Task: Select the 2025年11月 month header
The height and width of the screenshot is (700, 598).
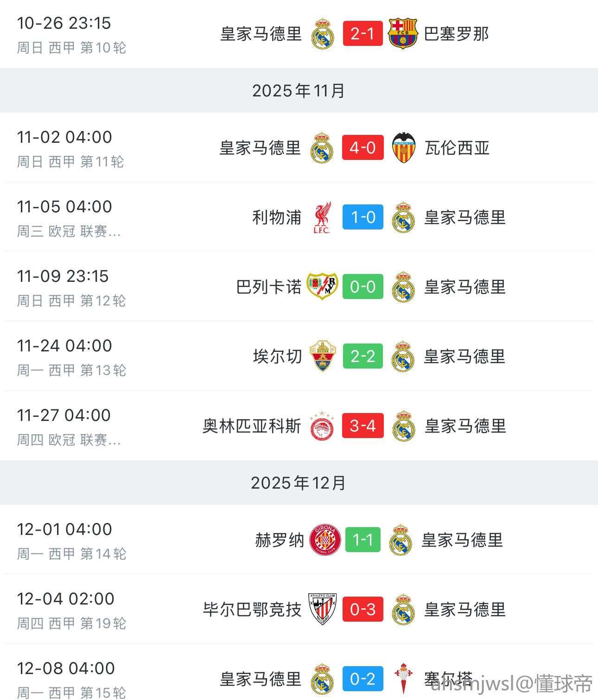Action: 299,91
